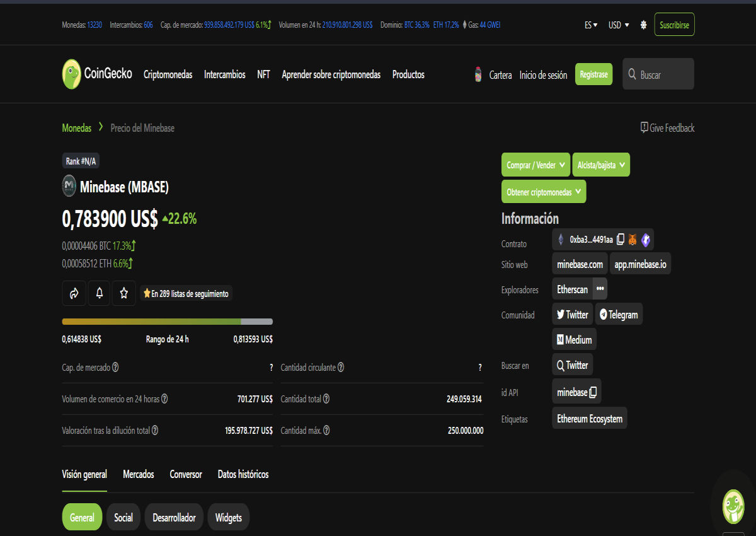Screen dimensions: 756x536
Task: Click info icon beside Valoración tras la dilución
Action: (155, 430)
